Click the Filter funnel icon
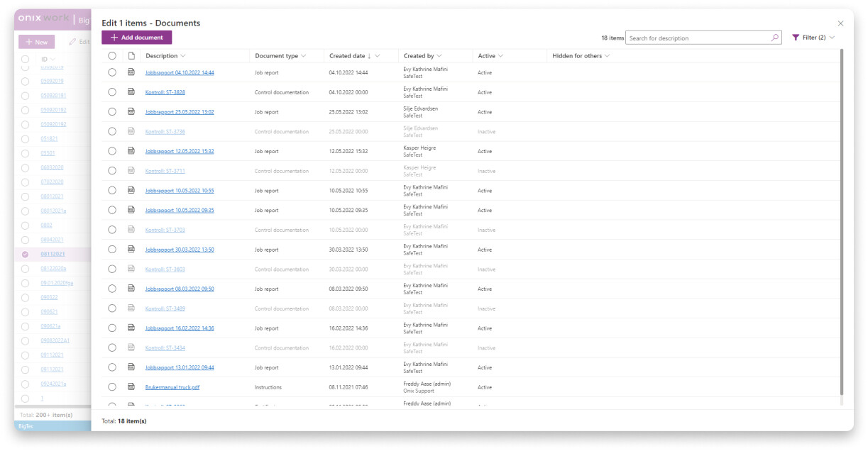Viewport: 868px width, 451px height. coord(796,38)
